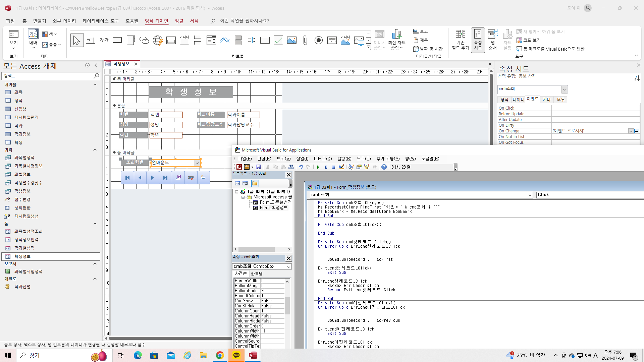Select the toggle button control in ribbon

tap(238, 40)
